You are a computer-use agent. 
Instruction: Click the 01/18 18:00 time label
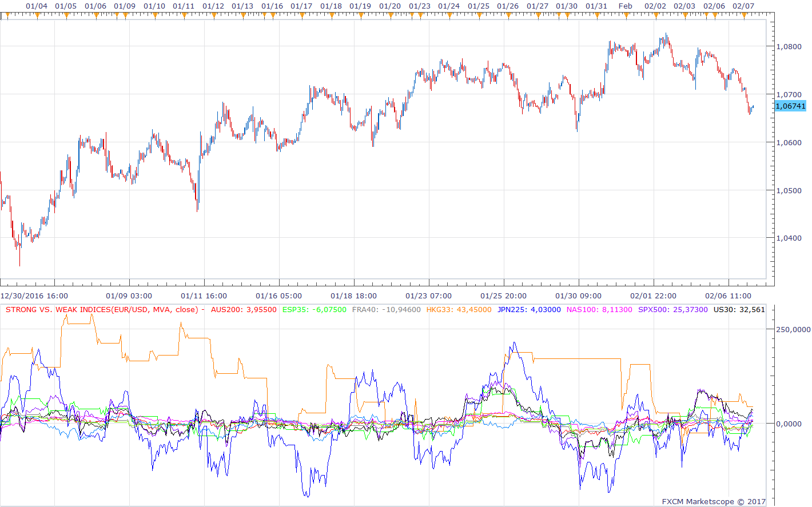point(354,296)
